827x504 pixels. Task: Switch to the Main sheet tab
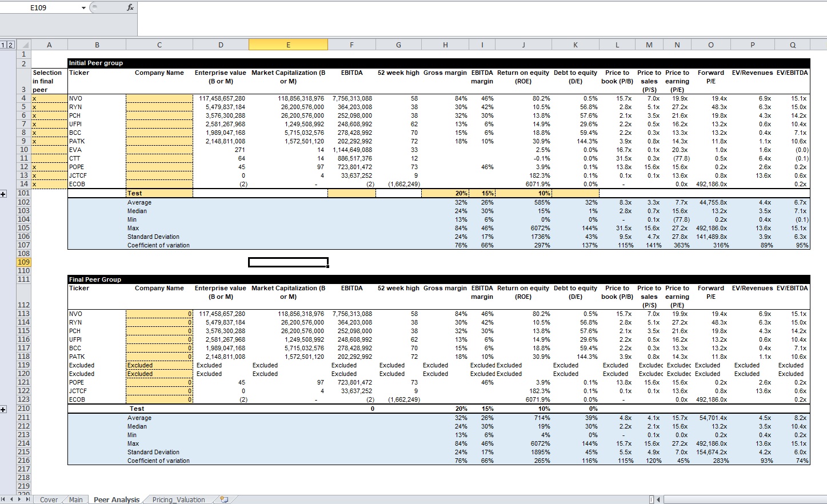pyautogui.click(x=75, y=499)
